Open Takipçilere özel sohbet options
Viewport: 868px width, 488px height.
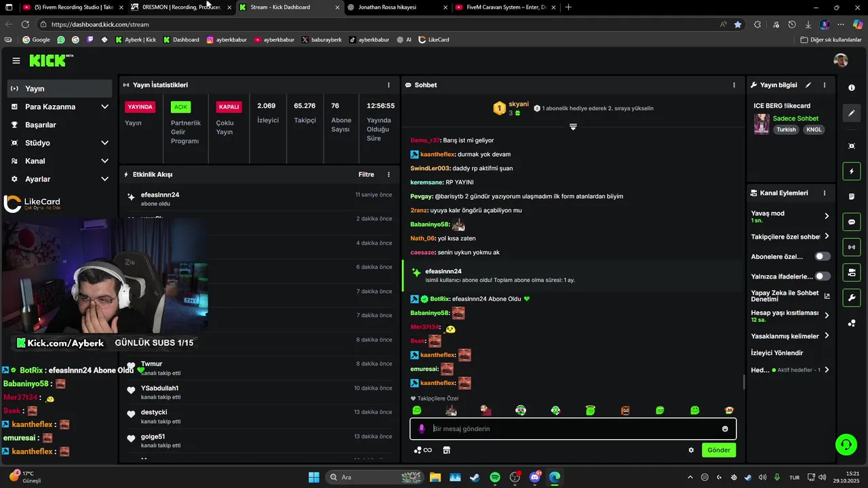[x=791, y=237]
